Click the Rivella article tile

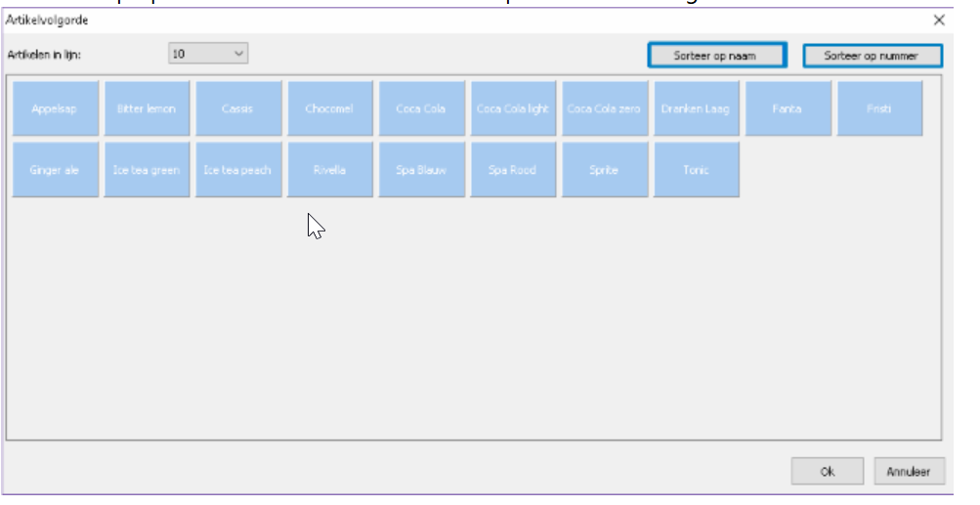point(330,169)
